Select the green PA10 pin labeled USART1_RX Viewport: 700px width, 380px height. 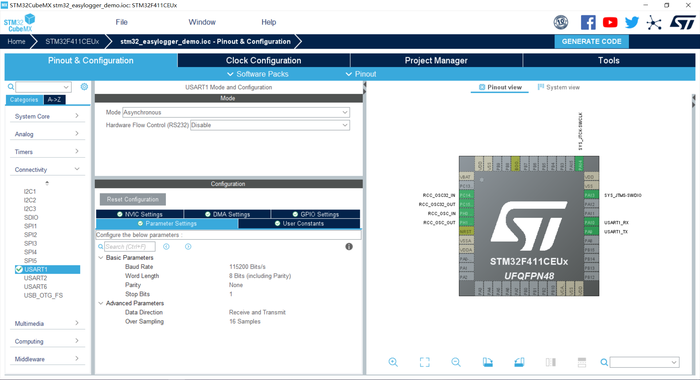(x=591, y=222)
